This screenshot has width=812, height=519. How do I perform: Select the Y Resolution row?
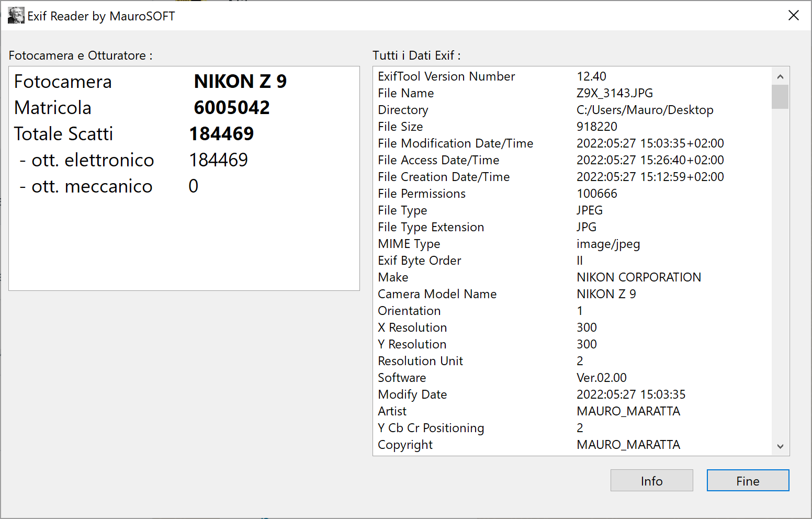(x=572, y=344)
